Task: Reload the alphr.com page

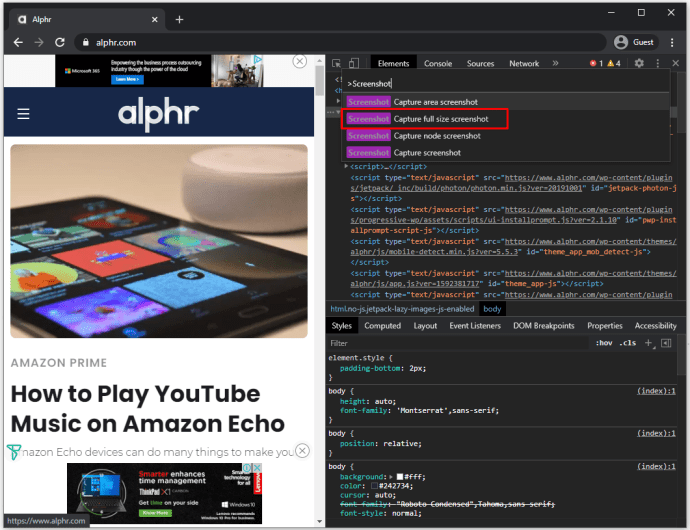Action: (60, 42)
